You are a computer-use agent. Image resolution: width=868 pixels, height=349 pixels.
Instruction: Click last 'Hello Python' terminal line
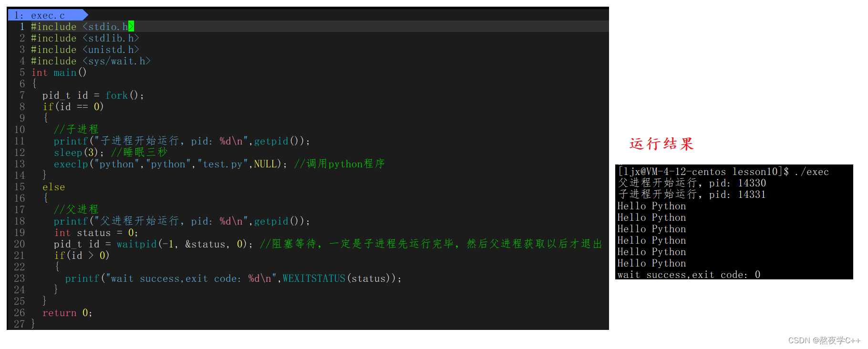(651, 263)
